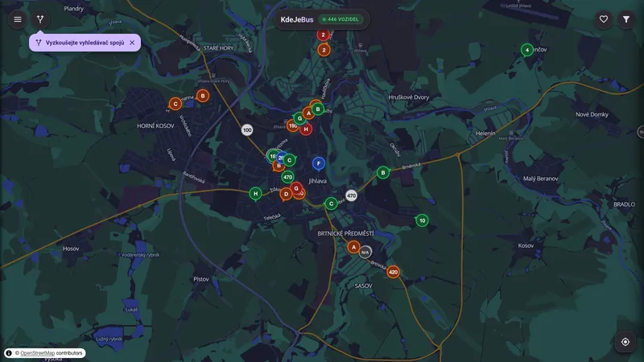644x362 pixels.
Task: Select the green 4 marker near top right
Action: (527, 50)
